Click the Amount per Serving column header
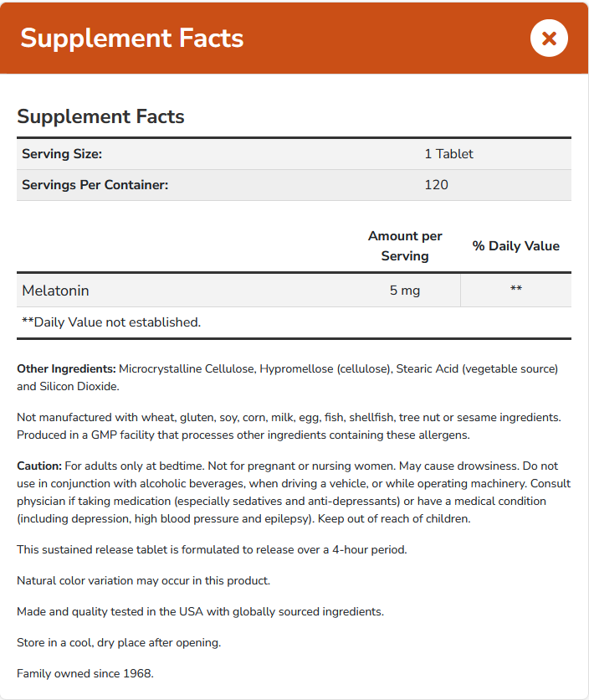589x700 pixels. click(x=405, y=246)
